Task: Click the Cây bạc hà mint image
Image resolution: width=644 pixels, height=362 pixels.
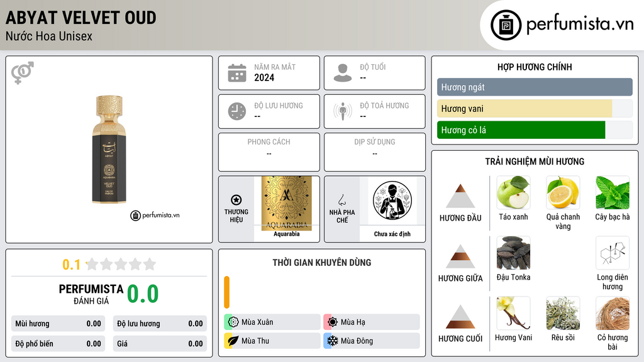Action: pos(613,192)
